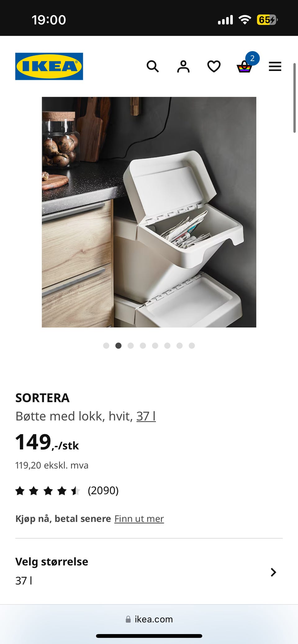Tap the battery indicator in status bar
Viewport: 298px width, 644px height.
[x=267, y=20]
